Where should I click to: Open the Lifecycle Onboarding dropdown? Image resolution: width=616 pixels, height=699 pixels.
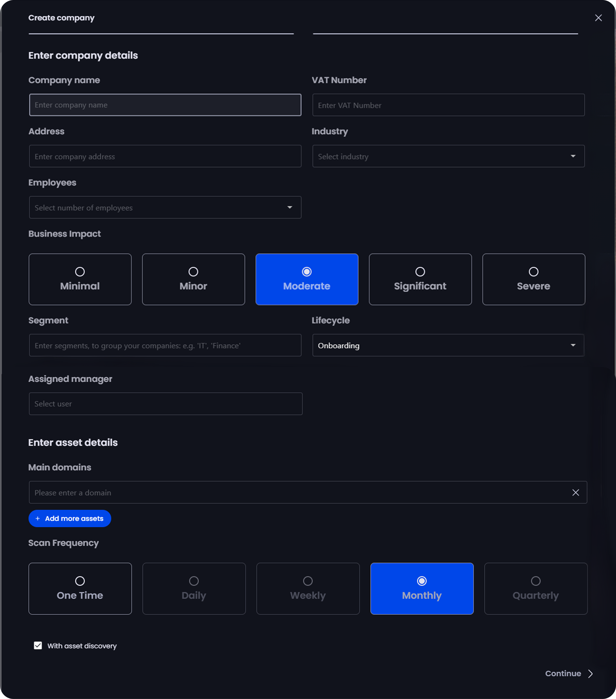(x=448, y=345)
